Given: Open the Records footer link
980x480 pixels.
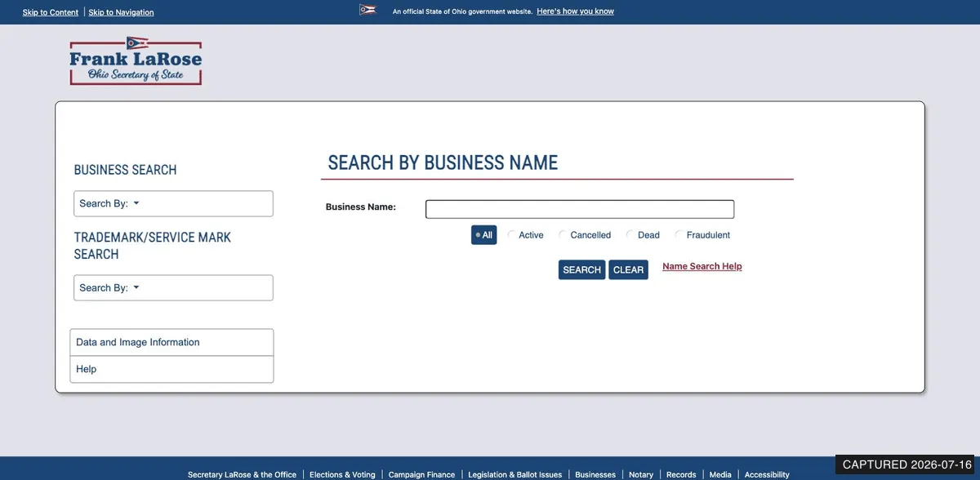Looking at the screenshot, I should point(681,474).
